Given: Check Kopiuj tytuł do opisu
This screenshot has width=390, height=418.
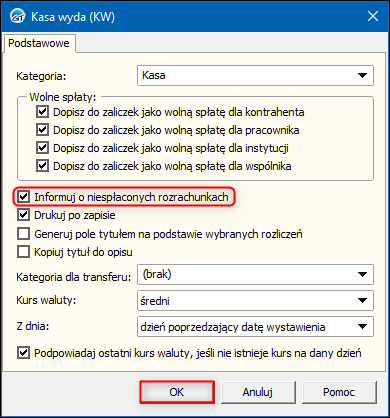Looking at the screenshot, I should coord(23,252).
